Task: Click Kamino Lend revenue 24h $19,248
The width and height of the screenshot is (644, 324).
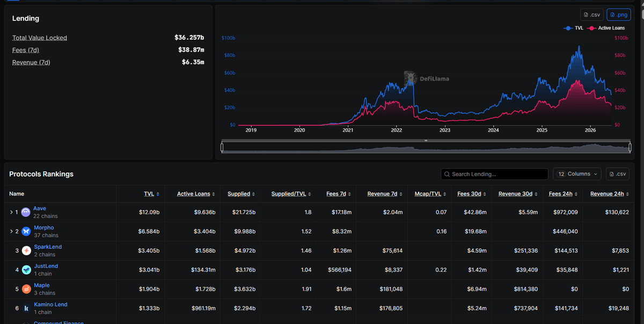Action: 618,308
